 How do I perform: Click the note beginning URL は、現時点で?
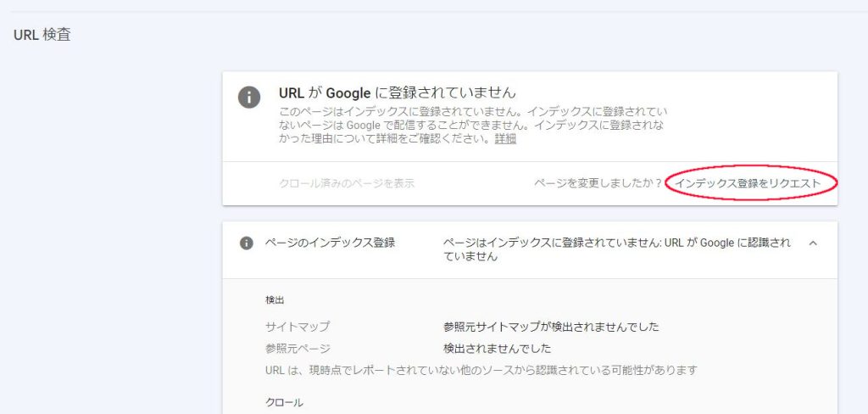coord(481,371)
